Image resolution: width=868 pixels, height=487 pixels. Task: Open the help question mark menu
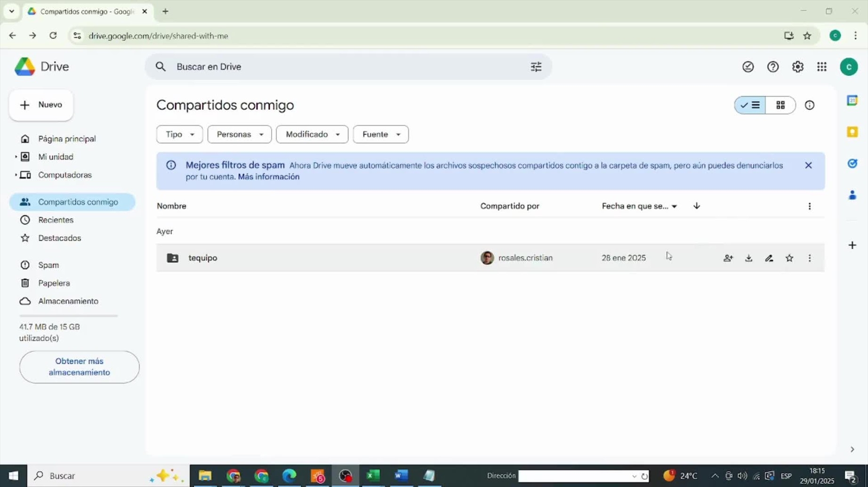[772, 67]
